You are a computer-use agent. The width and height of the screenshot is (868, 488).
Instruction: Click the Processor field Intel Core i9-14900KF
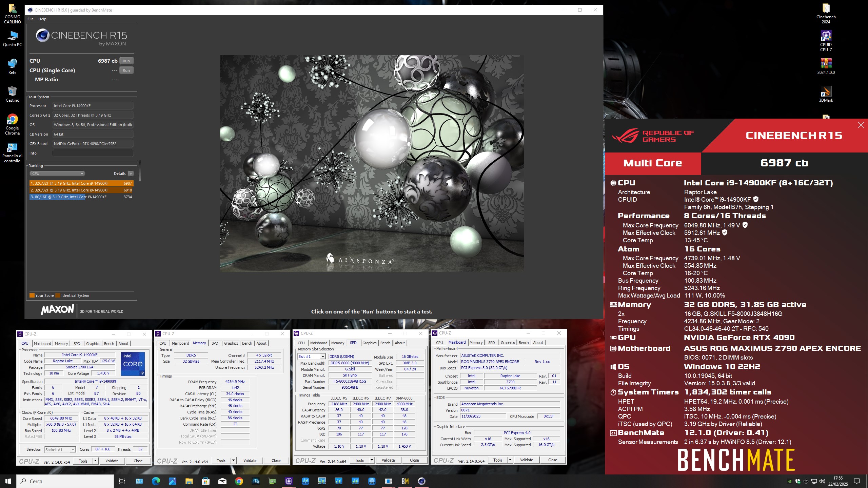[93, 106]
